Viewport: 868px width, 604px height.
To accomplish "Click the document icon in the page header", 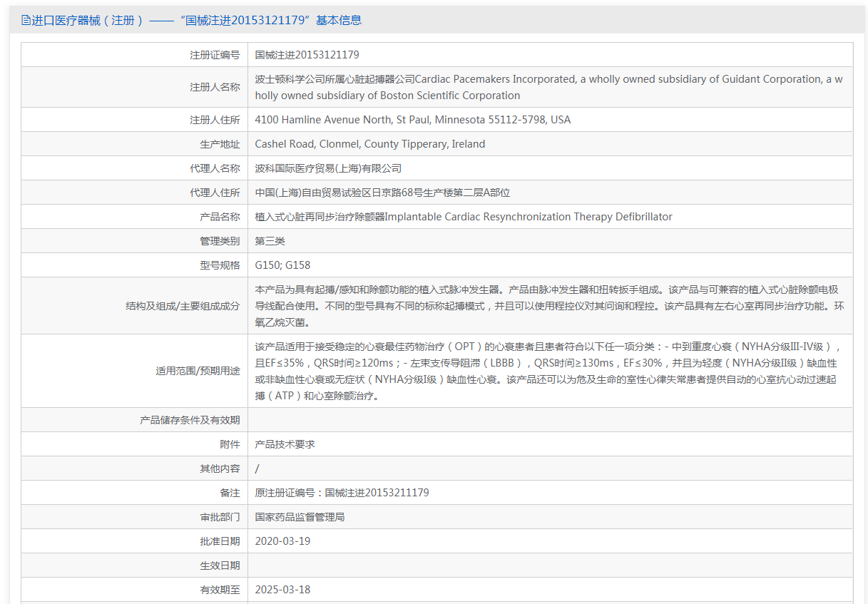I will pos(26,20).
